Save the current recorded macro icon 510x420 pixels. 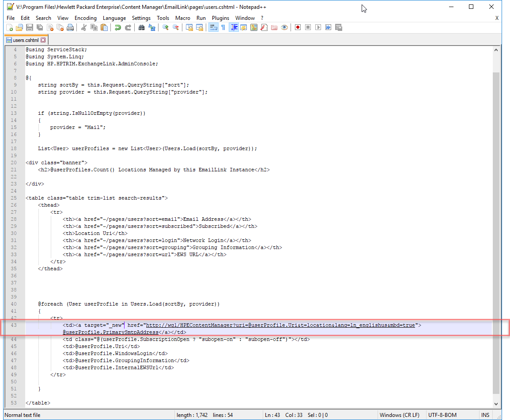(x=339, y=27)
